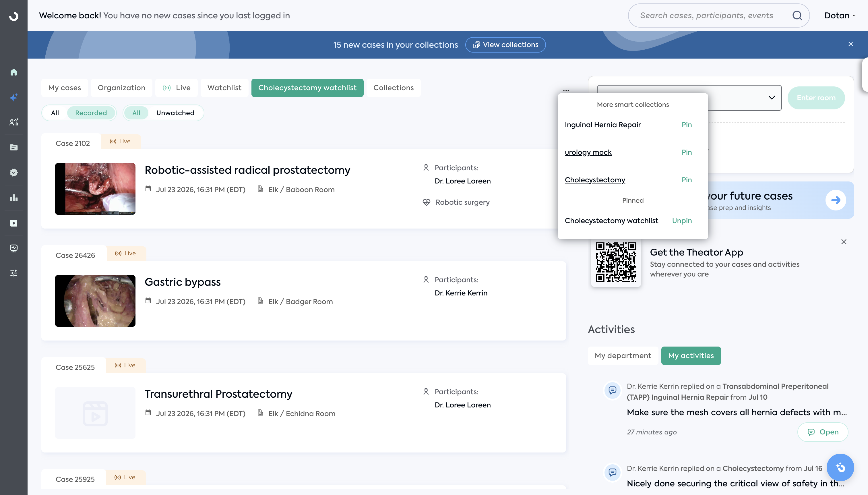This screenshot has height=495, width=868.
Task: Dismiss the new cases banner
Action: tap(851, 44)
